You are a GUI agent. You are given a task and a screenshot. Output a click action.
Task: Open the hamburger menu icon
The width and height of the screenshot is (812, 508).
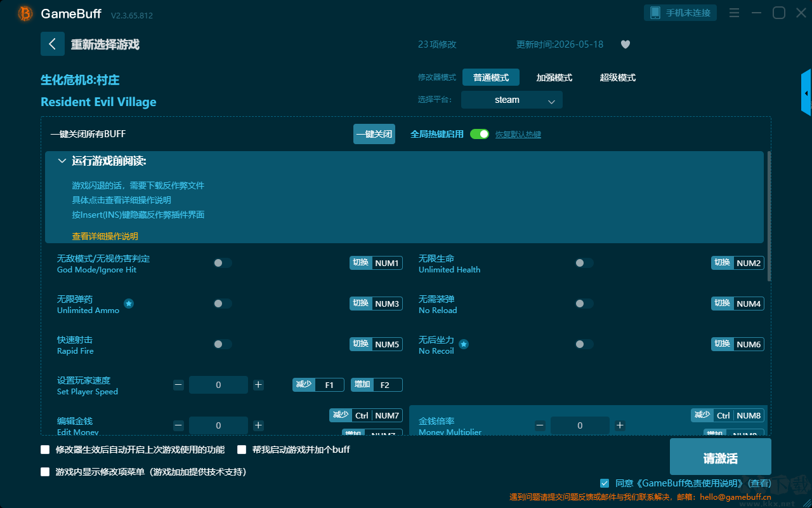[x=734, y=13]
